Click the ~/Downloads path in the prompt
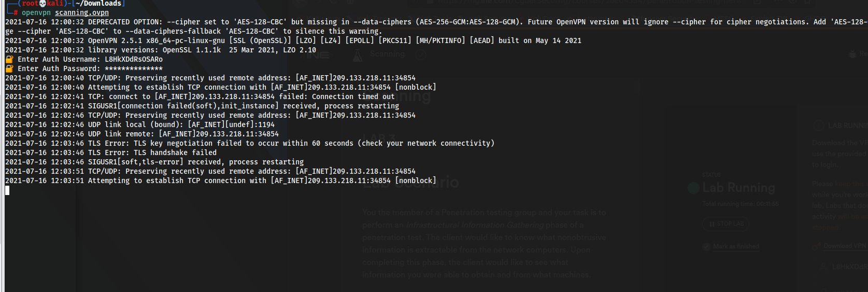 point(98,4)
